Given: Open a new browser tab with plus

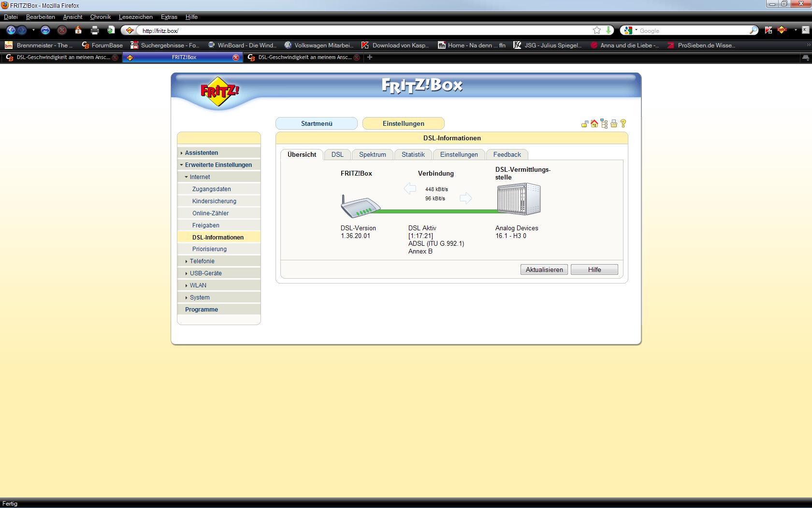Looking at the screenshot, I should pyautogui.click(x=370, y=57).
